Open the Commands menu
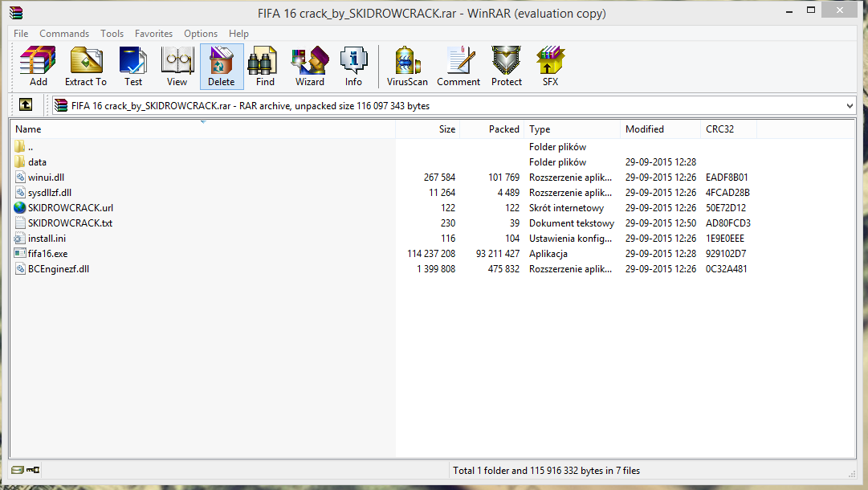Image resolution: width=868 pixels, height=490 pixels. pos(64,33)
